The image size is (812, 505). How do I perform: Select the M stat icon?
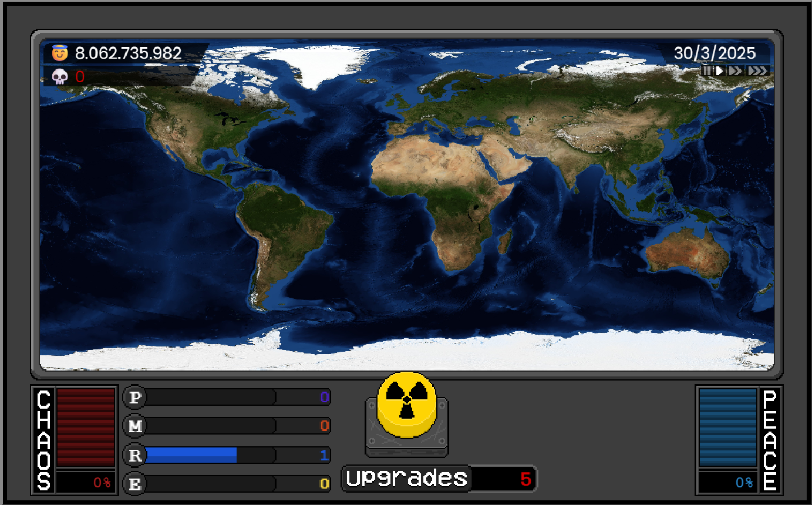click(136, 426)
